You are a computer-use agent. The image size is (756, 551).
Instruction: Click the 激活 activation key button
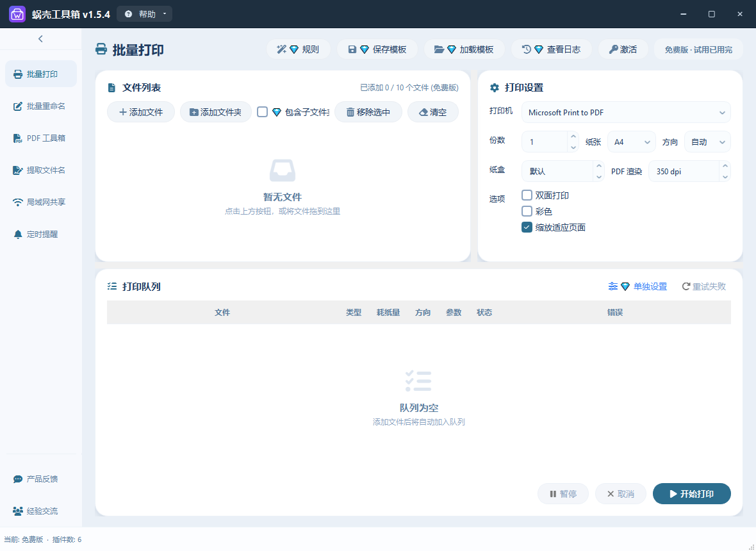pyautogui.click(x=623, y=49)
